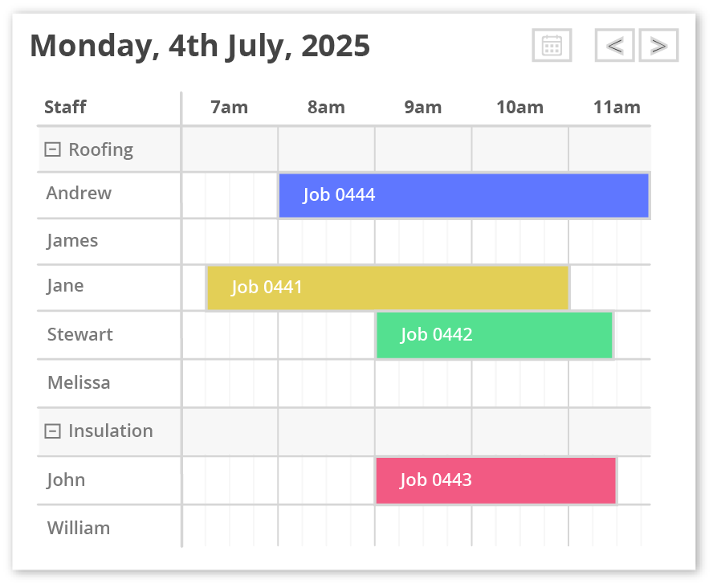Open the calendar date picker icon
Viewport: 713px width, 588px height.
point(552,46)
